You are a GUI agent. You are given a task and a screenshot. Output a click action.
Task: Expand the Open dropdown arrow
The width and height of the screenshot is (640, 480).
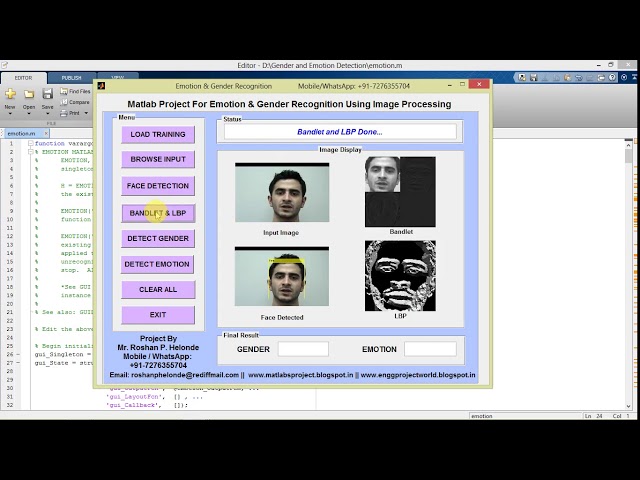click(x=29, y=114)
